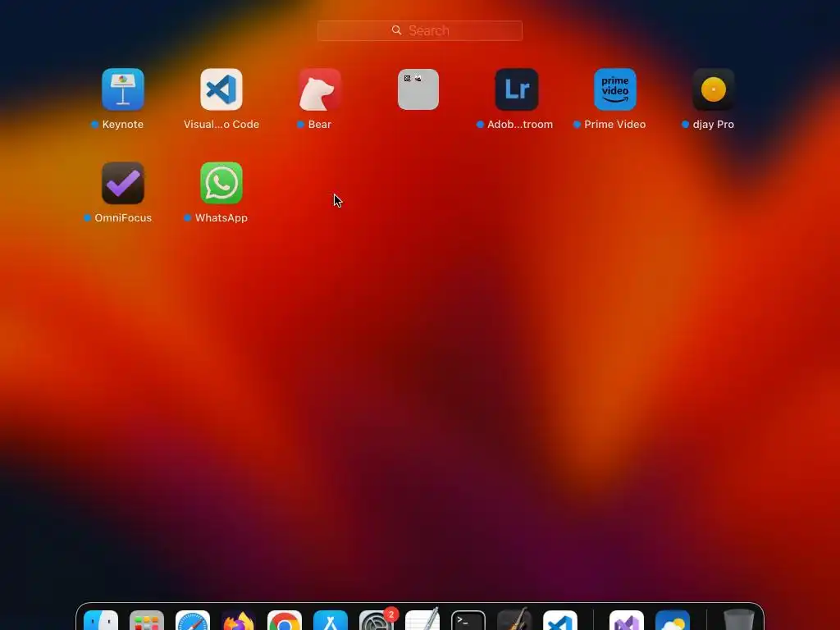This screenshot has width=840, height=630.
Task: Launch TextEdit from the Dock
Action: pyautogui.click(x=422, y=620)
